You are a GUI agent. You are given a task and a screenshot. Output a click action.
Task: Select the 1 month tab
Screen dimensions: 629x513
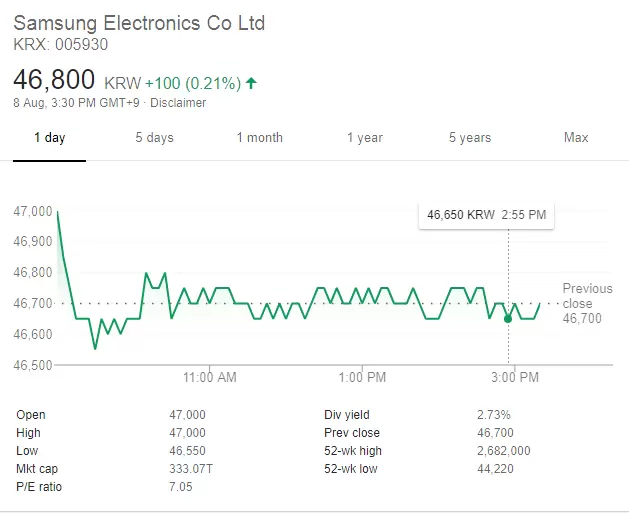point(260,138)
